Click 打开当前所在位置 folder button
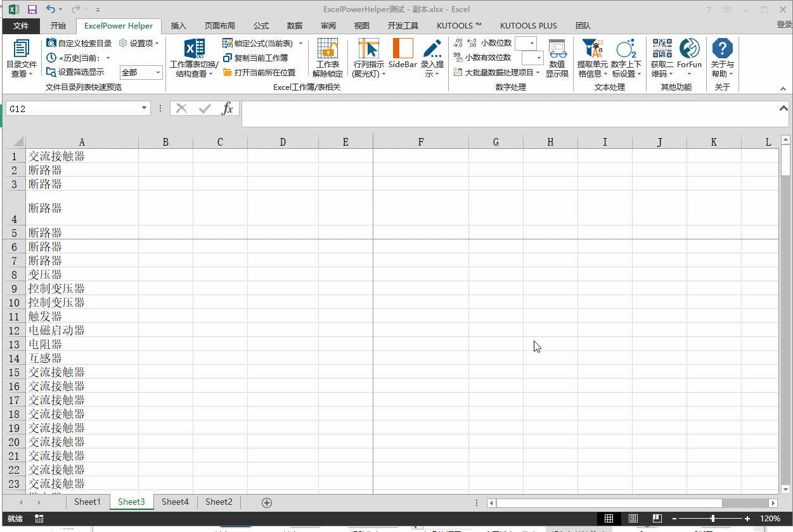 (259, 72)
